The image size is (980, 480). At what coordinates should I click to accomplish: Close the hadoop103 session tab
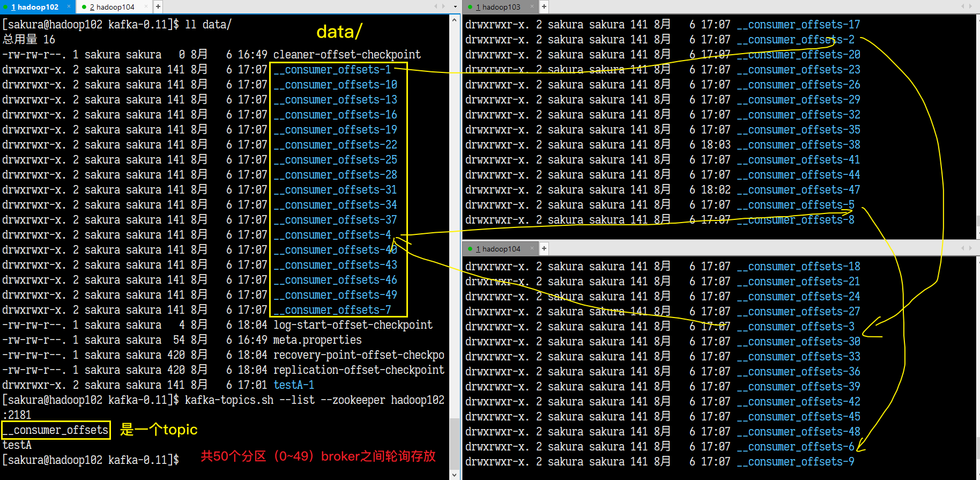pos(532,7)
